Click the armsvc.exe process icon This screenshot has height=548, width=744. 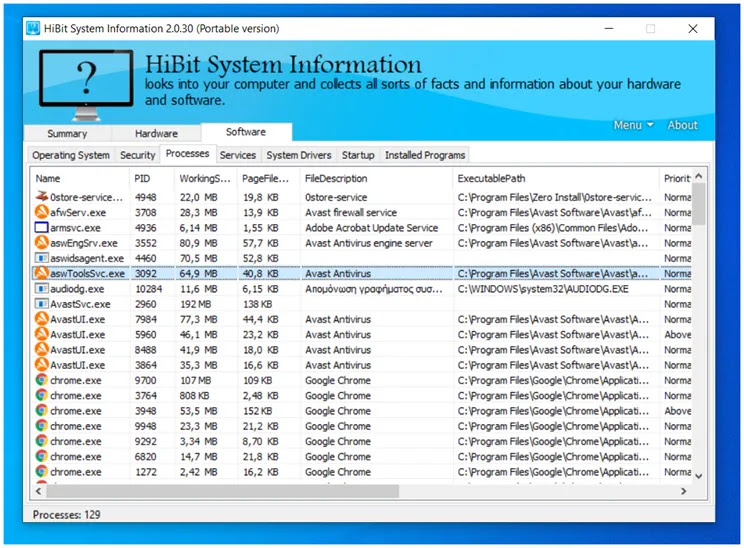click(42, 227)
